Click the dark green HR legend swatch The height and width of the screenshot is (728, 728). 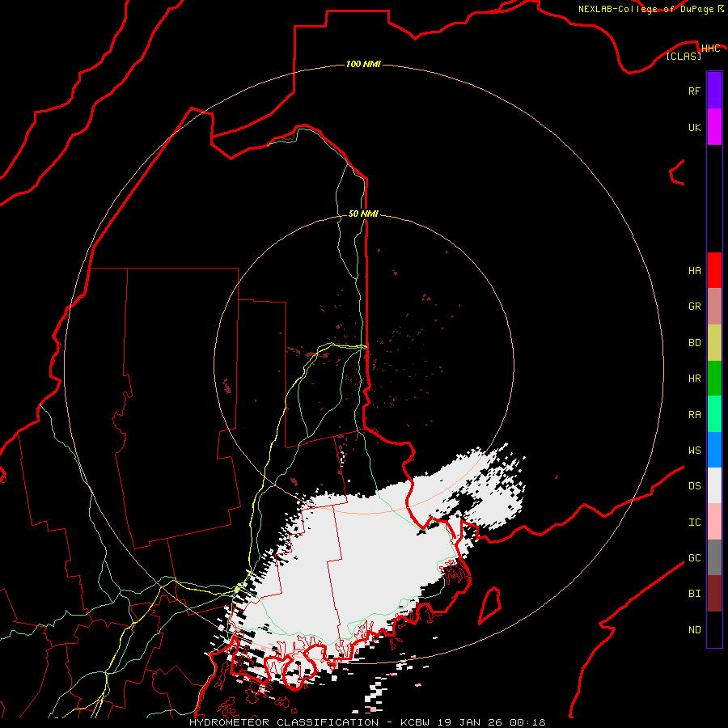pos(714,378)
